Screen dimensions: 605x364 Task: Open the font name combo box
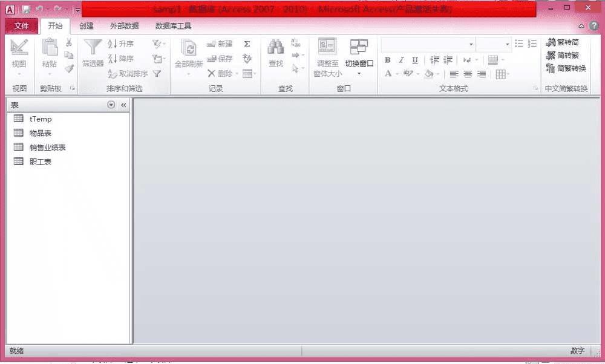coord(471,44)
